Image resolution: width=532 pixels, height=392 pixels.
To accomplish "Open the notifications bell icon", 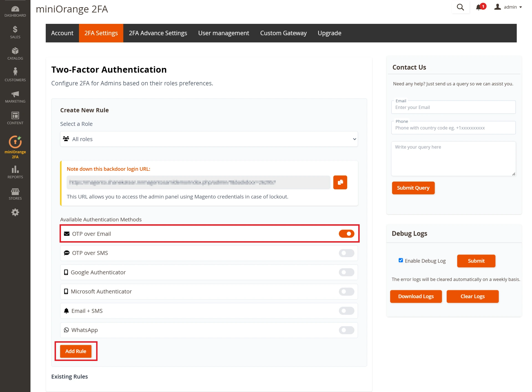I will 479,7.
